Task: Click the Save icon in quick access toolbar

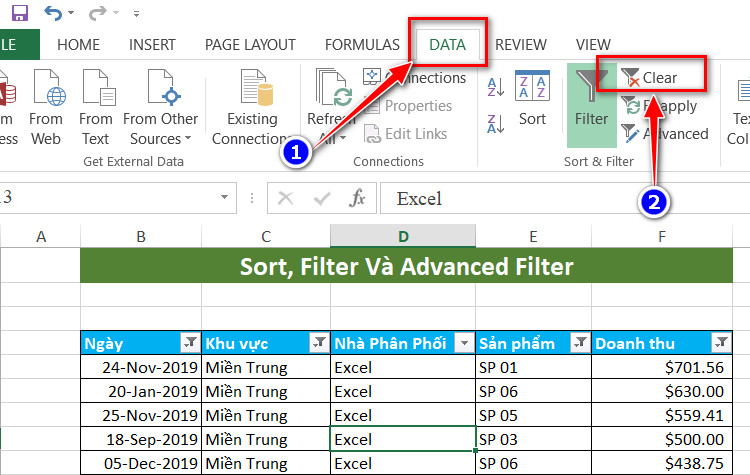Action: (19, 13)
